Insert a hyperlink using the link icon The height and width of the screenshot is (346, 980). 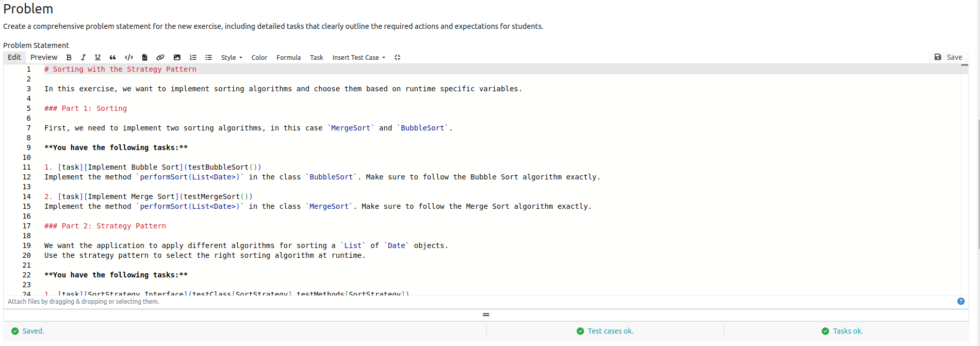tap(160, 58)
